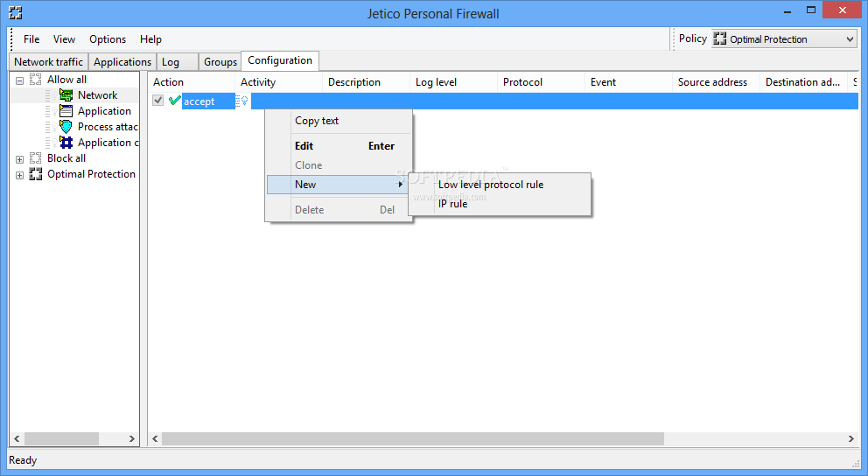Choose Copy text from context menu
The image size is (868, 476).
point(339,121)
